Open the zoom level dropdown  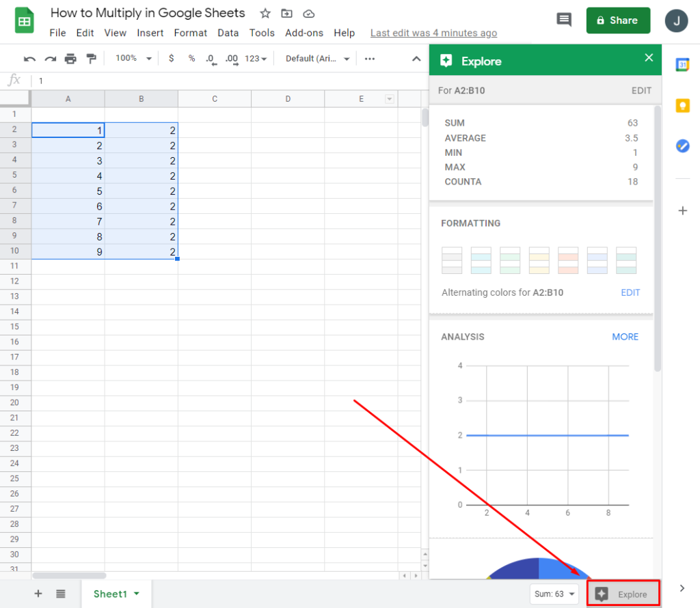coord(132,58)
